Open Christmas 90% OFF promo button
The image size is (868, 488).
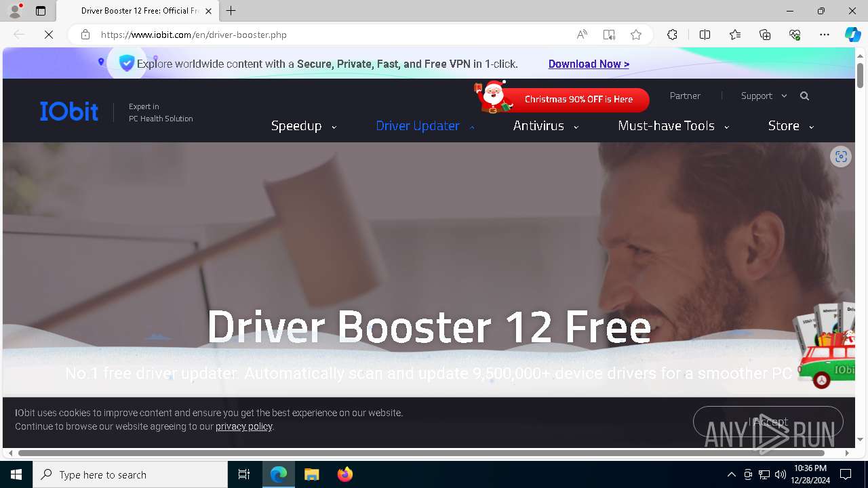[x=561, y=99]
